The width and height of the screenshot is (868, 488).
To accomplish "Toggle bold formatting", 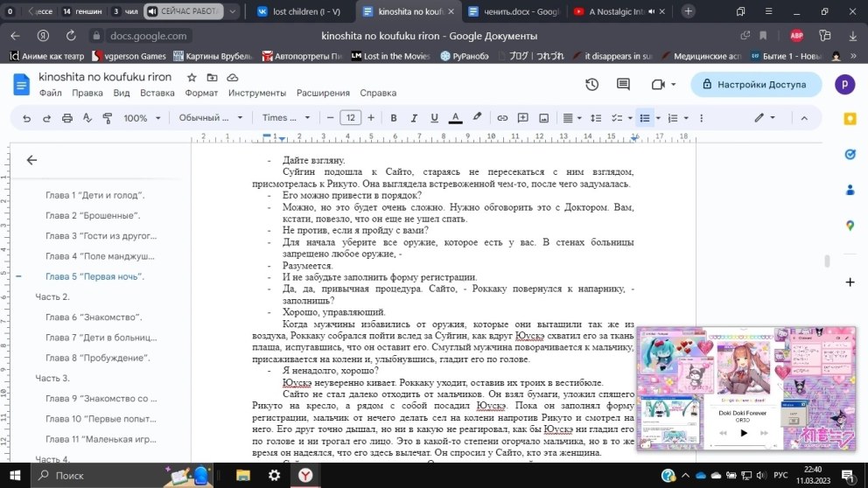I will point(394,118).
